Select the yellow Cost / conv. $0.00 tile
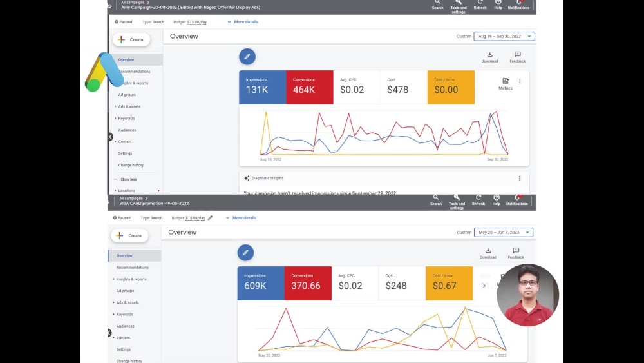The width and height of the screenshot is (644, 363). click(451, 87)
